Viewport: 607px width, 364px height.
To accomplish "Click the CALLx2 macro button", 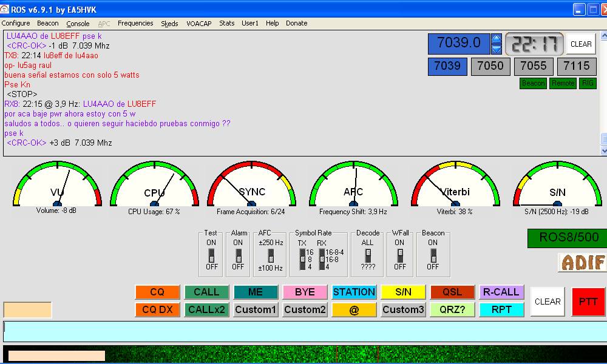I will point(206,310).
